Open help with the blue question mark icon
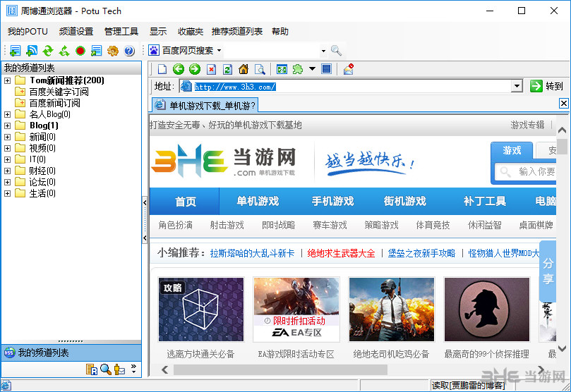Screen dimensions: 571x392 point(129,51)
